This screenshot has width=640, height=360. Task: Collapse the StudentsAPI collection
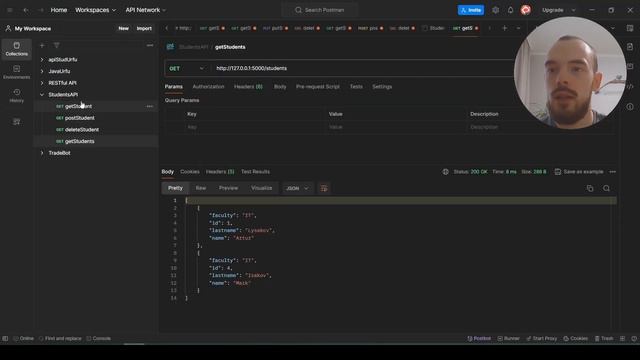(42, 95)
